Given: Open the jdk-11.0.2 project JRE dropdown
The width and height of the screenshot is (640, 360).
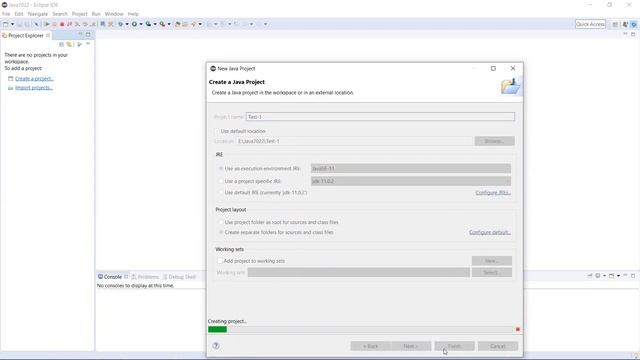Looking at the screenshot, I should click(411, 181).
